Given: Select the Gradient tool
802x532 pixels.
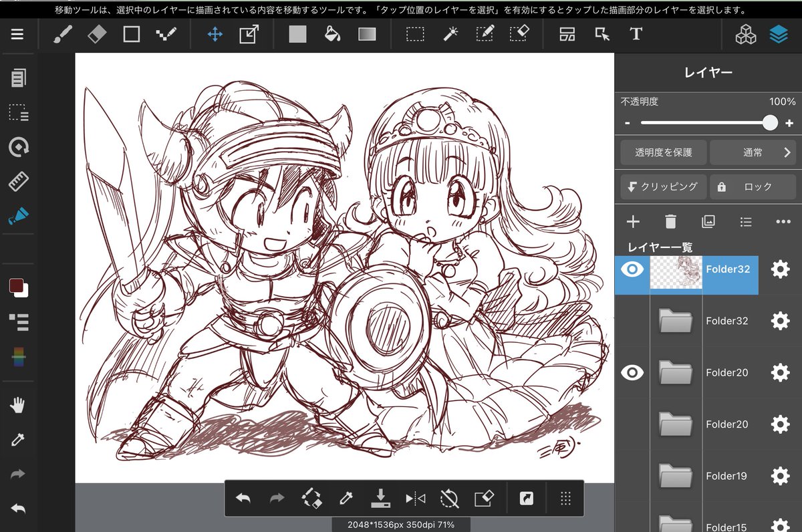Looking at the screenshot, I should [x=367, y=34].
